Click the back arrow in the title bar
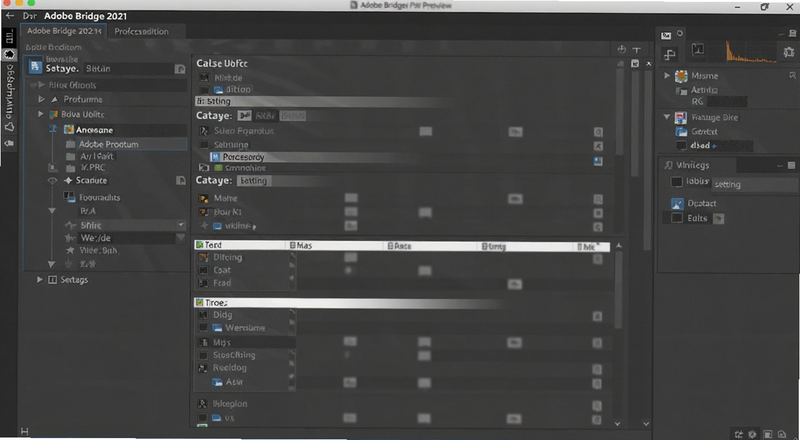This screenshot has height=440, width=800. [x=10, y=16]
